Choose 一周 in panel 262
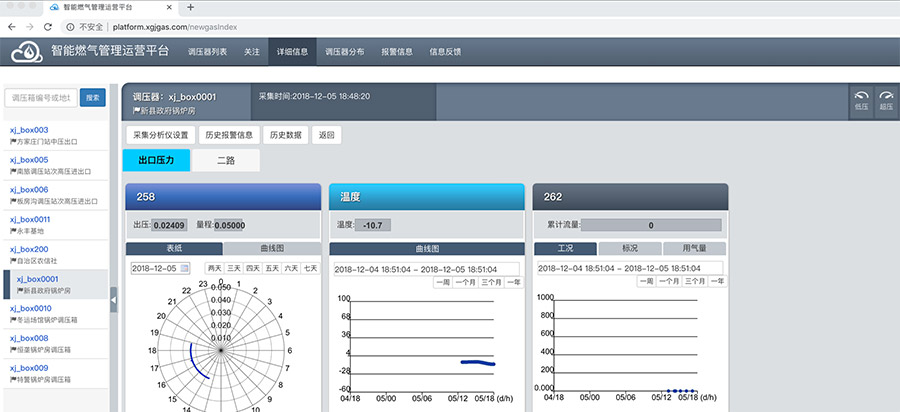Screen dimensions: 900x412 point(646,282)
